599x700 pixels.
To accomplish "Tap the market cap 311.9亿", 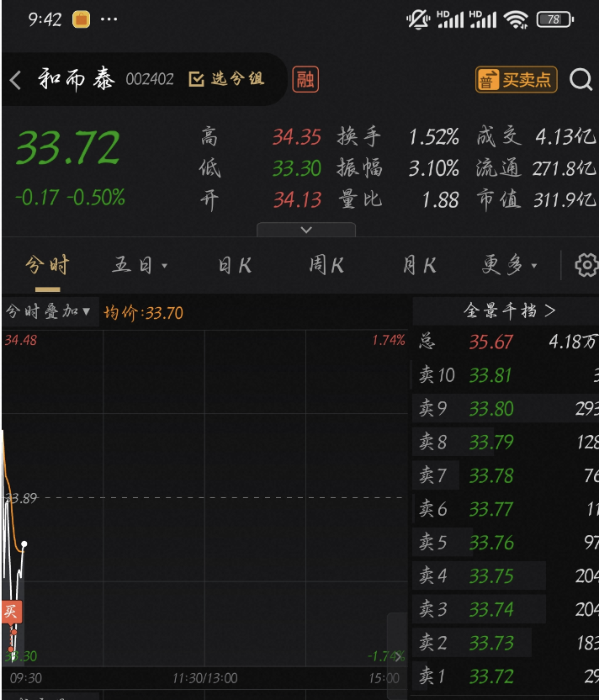I will click(565, 200).
